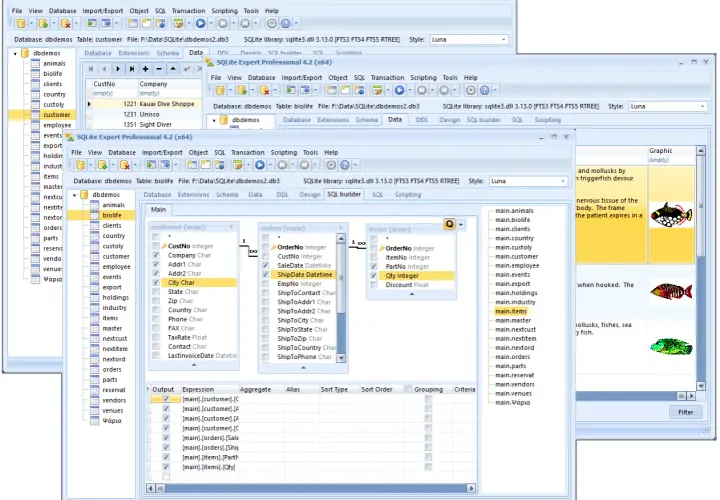Click the execute SQL play icon in SQL builder window
The image size is (720, 500).
pos(260,165)
